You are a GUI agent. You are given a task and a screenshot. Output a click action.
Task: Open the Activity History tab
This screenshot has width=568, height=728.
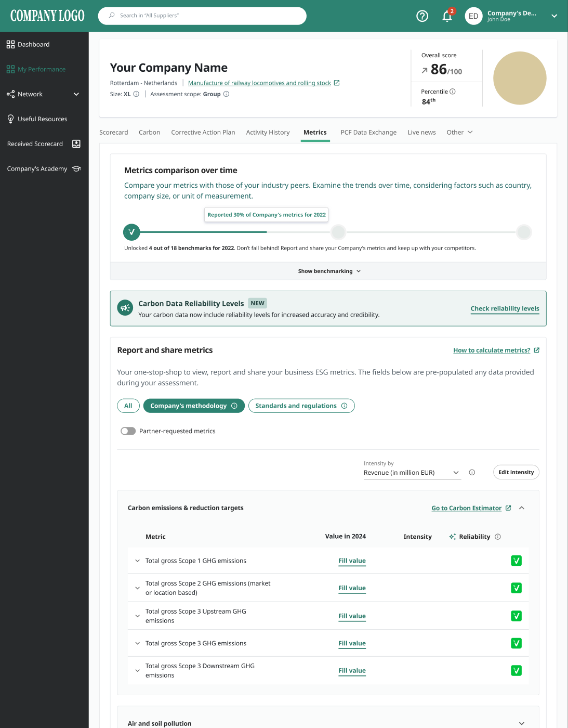268,133
